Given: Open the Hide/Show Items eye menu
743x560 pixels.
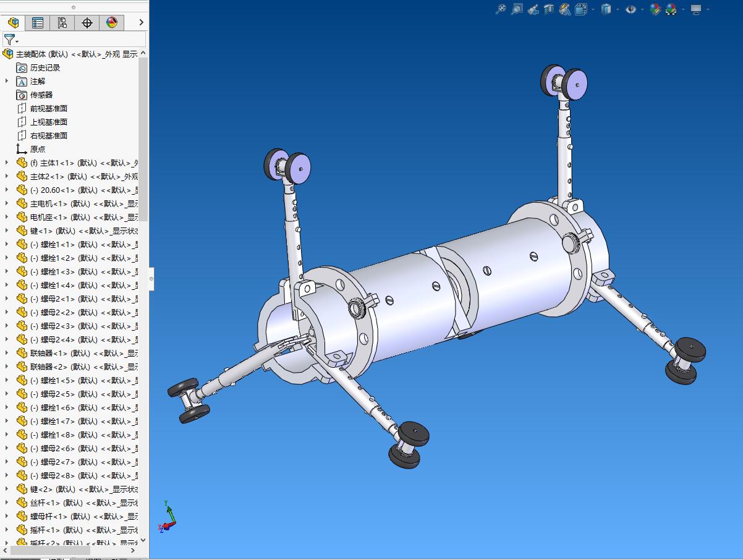Looking at the screenshot, I should tap(630, 9).
